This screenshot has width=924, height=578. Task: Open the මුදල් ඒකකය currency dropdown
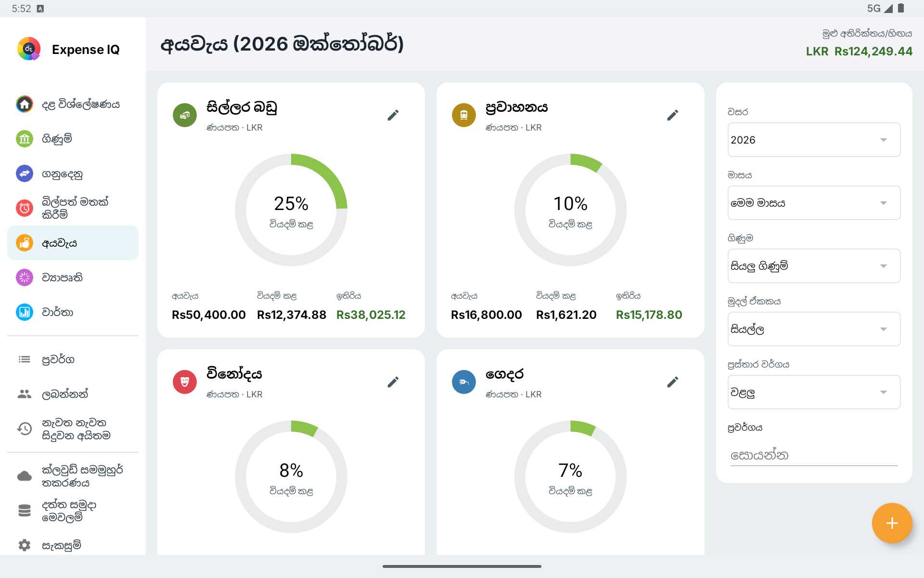tap(814, 329)
